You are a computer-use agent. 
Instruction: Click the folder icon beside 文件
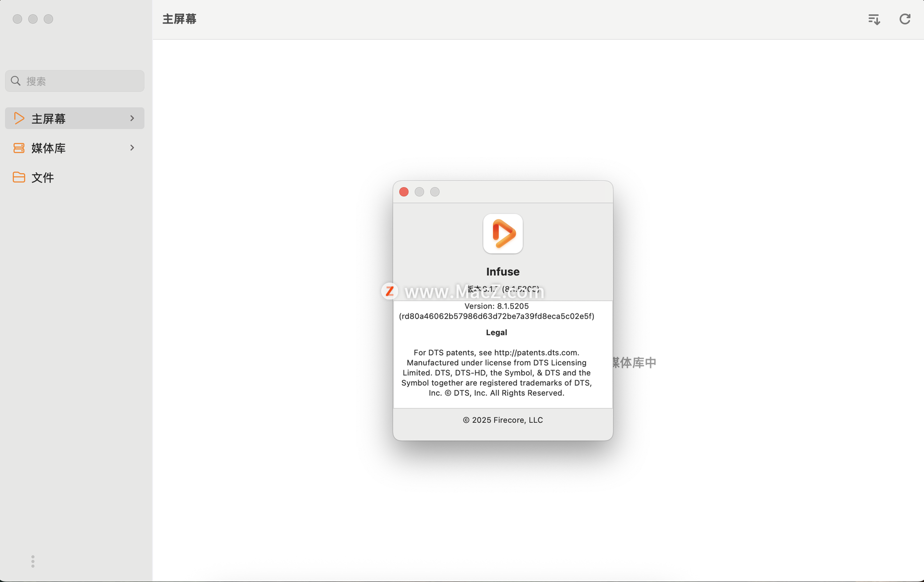19,177
